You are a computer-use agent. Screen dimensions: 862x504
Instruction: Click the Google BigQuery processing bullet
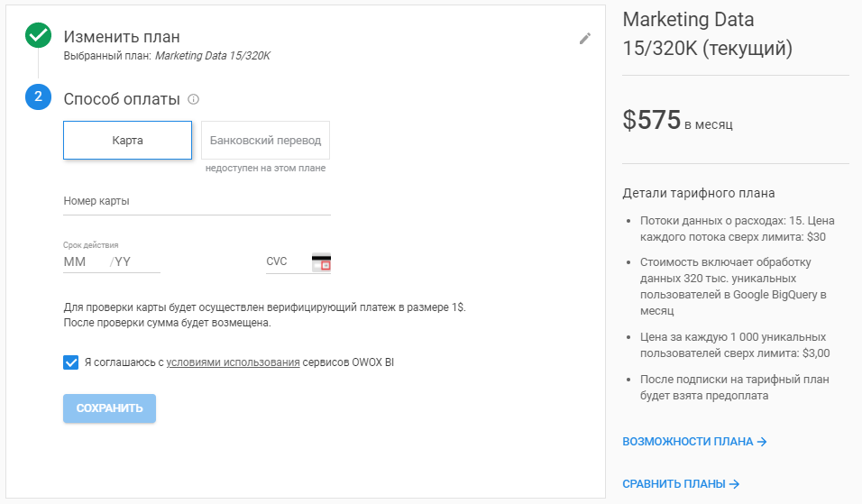click(733, 287)
